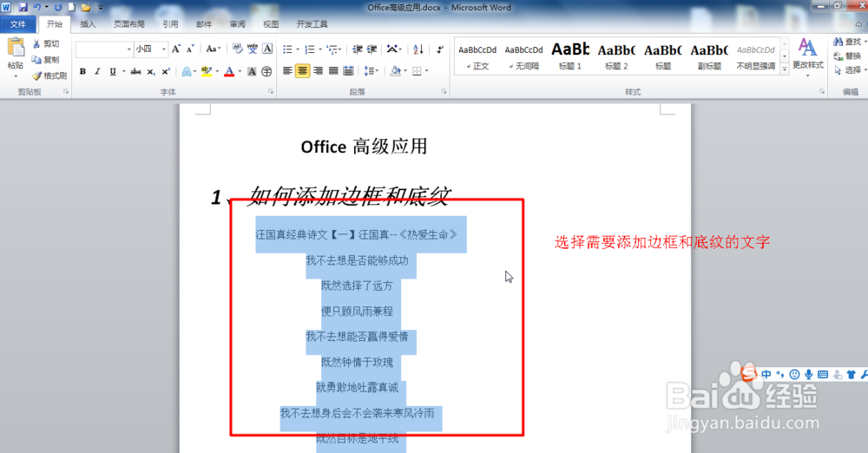Expand the highlight color dropdown arrow
868x453 pixels.
(x=216, y=71)
